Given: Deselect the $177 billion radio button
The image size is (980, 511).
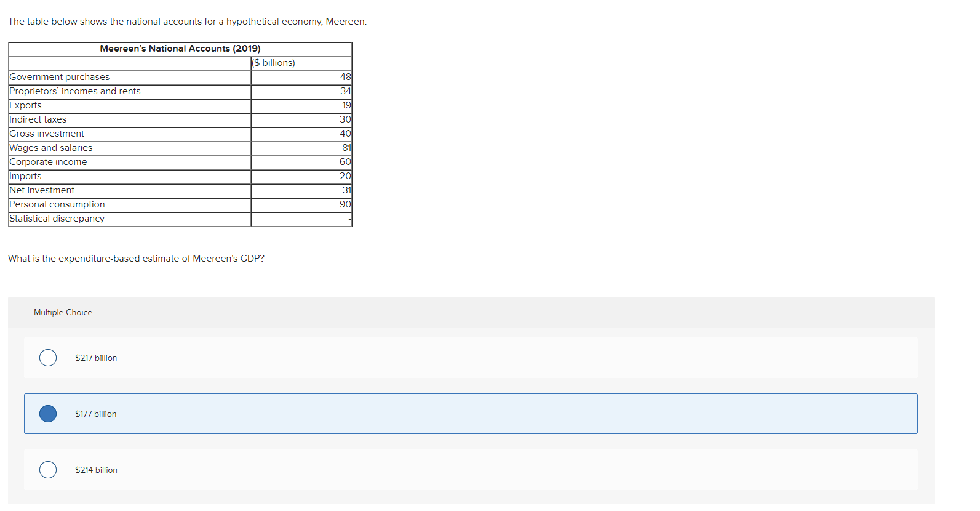Looking at the screenshot, I should (47, 414).
